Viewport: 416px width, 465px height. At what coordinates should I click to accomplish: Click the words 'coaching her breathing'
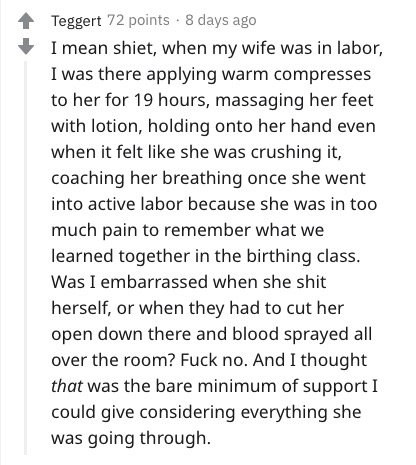pos(147,178)
